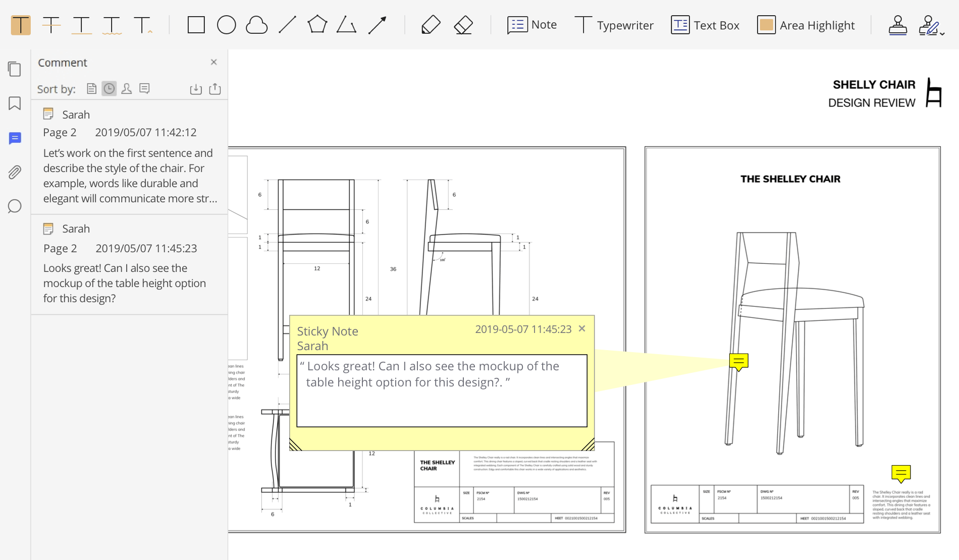Select the Highlight text tool
Image resolution: width=959 pixels, height=560 pixels.
[x=21, y=25]
